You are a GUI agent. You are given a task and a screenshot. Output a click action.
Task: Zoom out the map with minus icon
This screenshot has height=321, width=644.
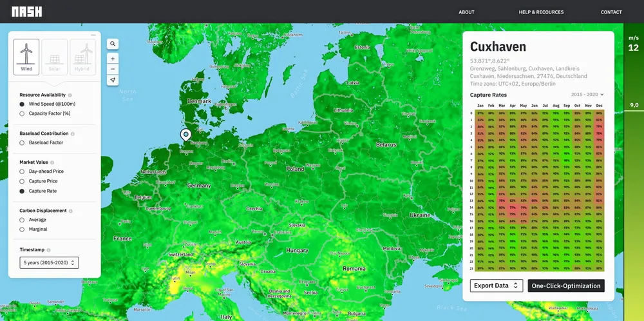tap(113, 69)
